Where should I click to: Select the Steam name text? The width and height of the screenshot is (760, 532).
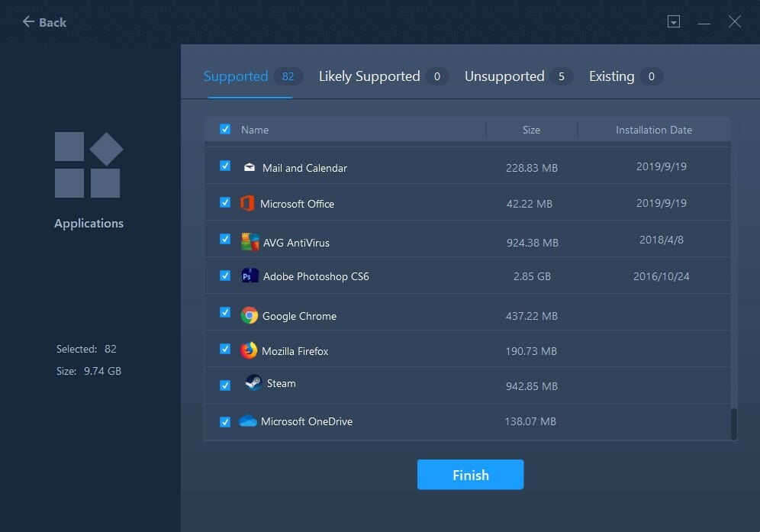tap(281, 383)
